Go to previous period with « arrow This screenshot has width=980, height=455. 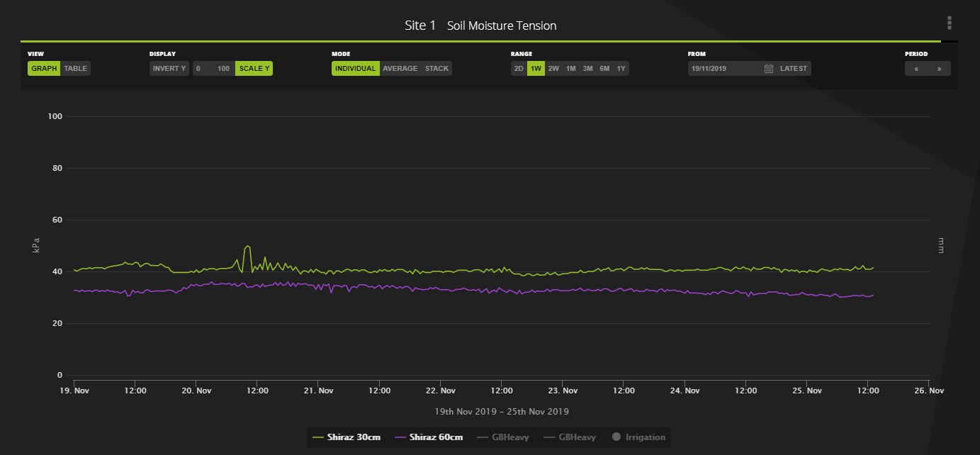(916, 69)
